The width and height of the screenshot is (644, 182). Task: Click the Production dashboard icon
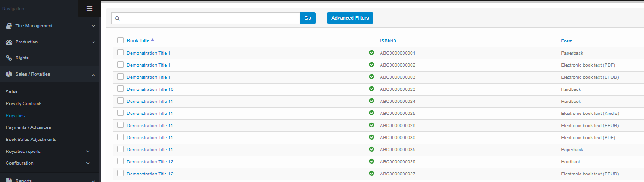coord(9,42)
